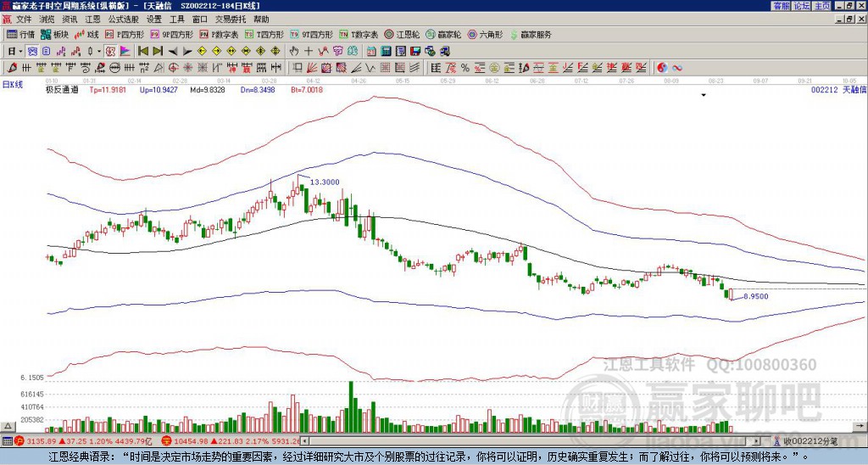Click the up-triangle button beside volume pane
The height and width of the screenshot is (465, 868).
tap(8, 426)
